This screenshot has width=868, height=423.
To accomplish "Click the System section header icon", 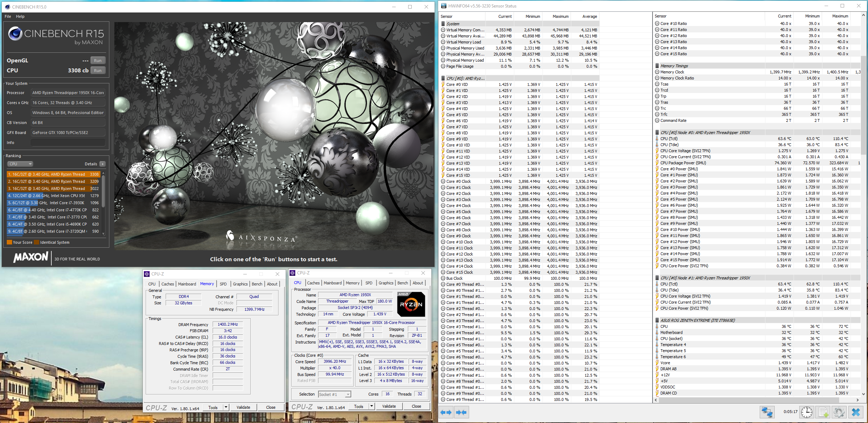I will pos(443,24).
